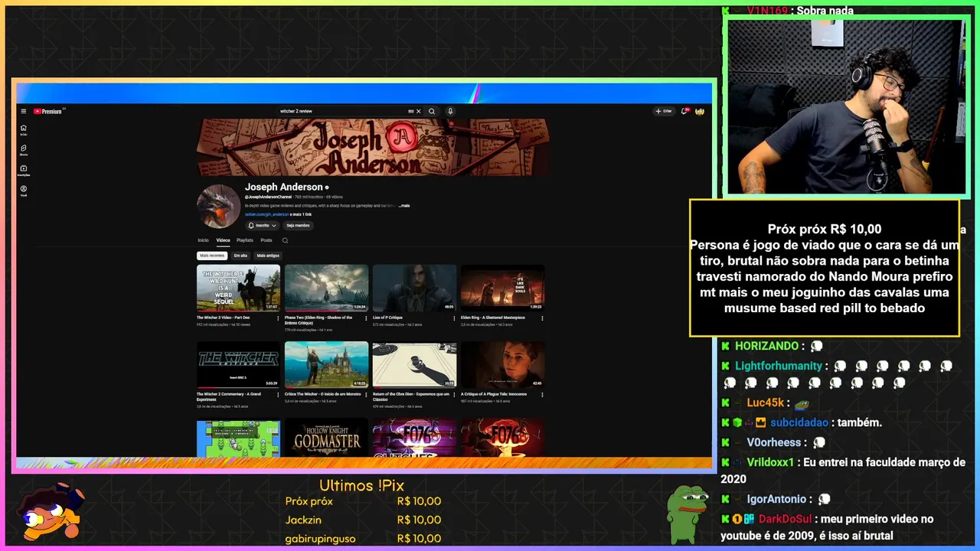
Task: Click the streamer webcam feed
Action: (x=845, y=106)
